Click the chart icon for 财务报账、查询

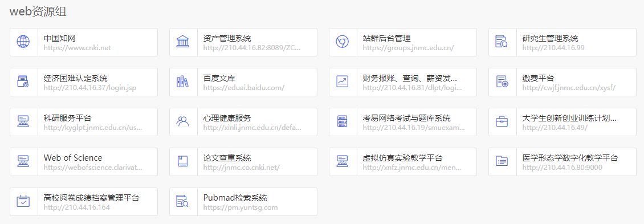(x=342, y=82)
